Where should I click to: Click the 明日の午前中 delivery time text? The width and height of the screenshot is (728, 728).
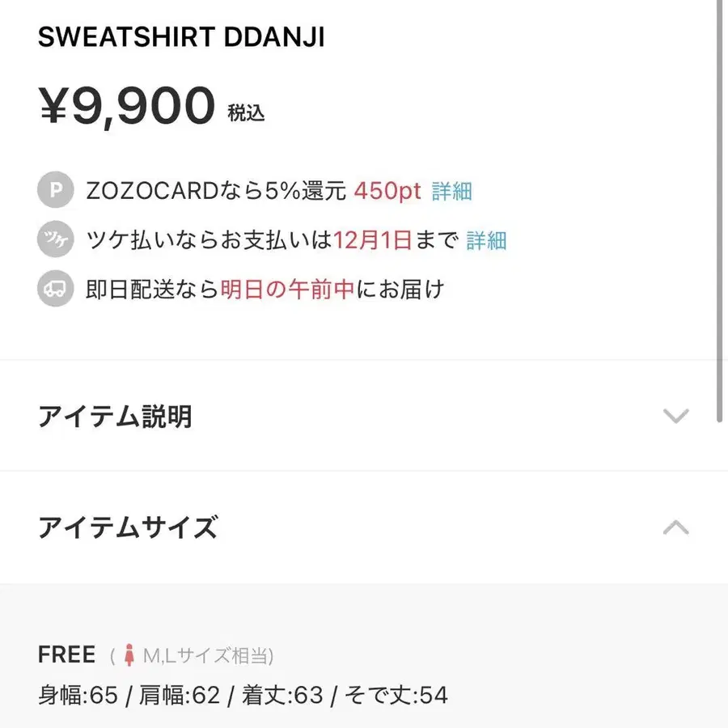[288, 289]
